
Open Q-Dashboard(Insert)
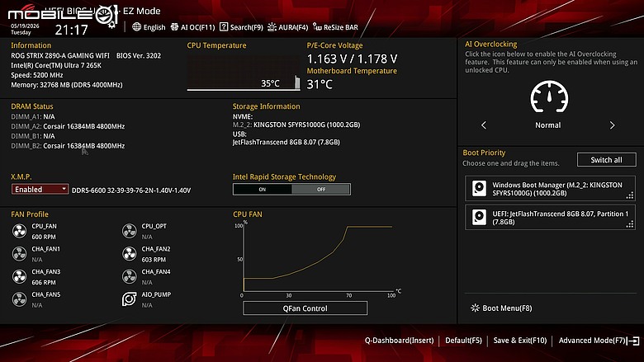click(400, 341)
